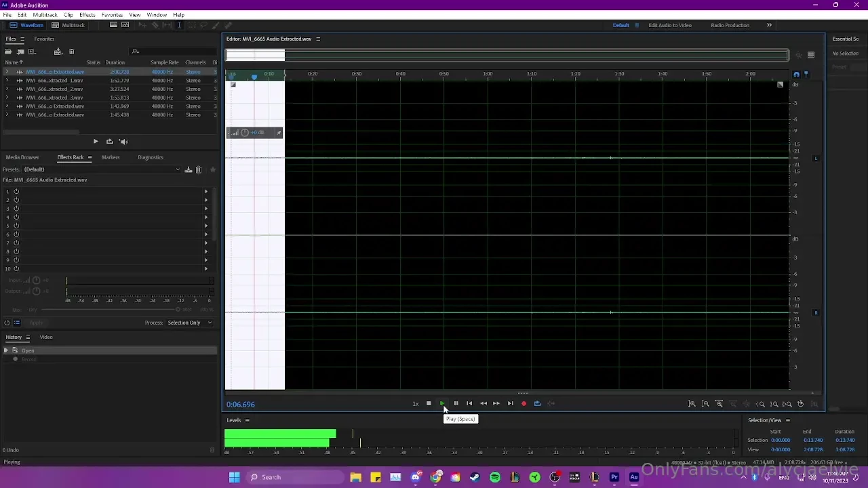Toggle the Effects Rack master power button
Image resolution: width=868 pixels, height=488 pixels.
pyautogui.click(x=7, y=323)
